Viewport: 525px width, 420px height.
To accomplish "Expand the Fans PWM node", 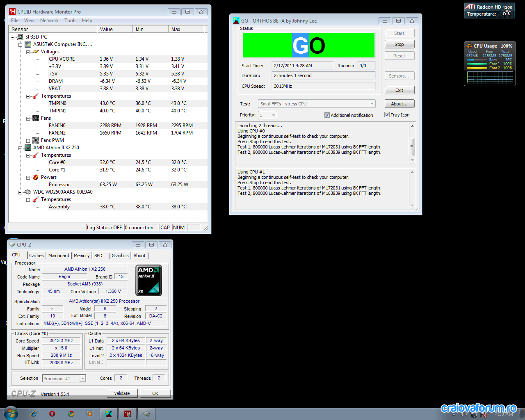I will pos(28,141).
